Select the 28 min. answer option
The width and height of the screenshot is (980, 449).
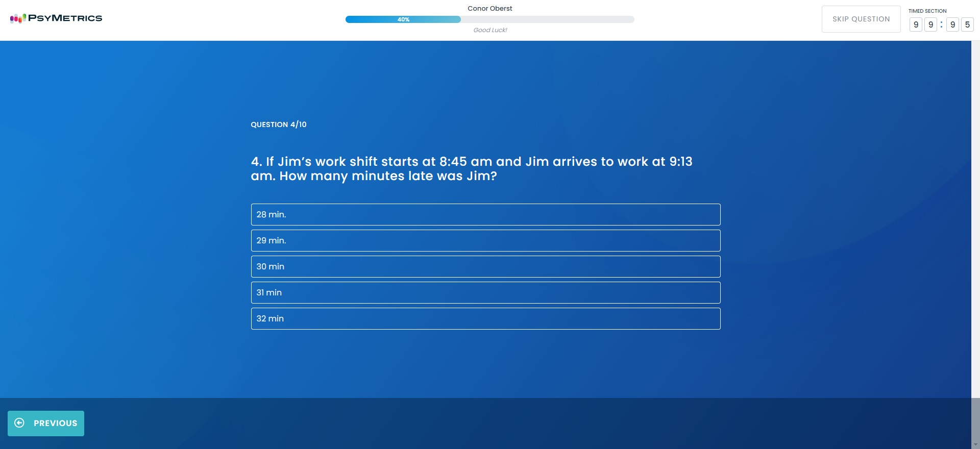coord(485,215)
